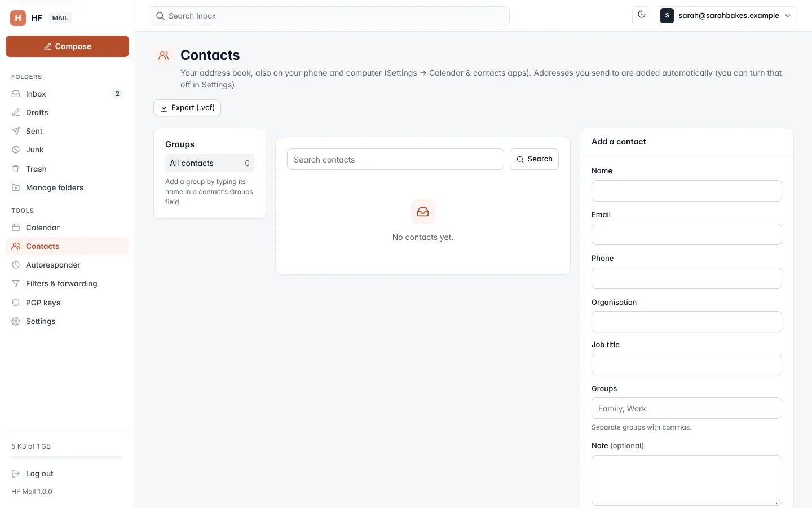Click the Calendar icon in Tools
812x508 pixels.
pyautogui.click(x=16, y=227)
